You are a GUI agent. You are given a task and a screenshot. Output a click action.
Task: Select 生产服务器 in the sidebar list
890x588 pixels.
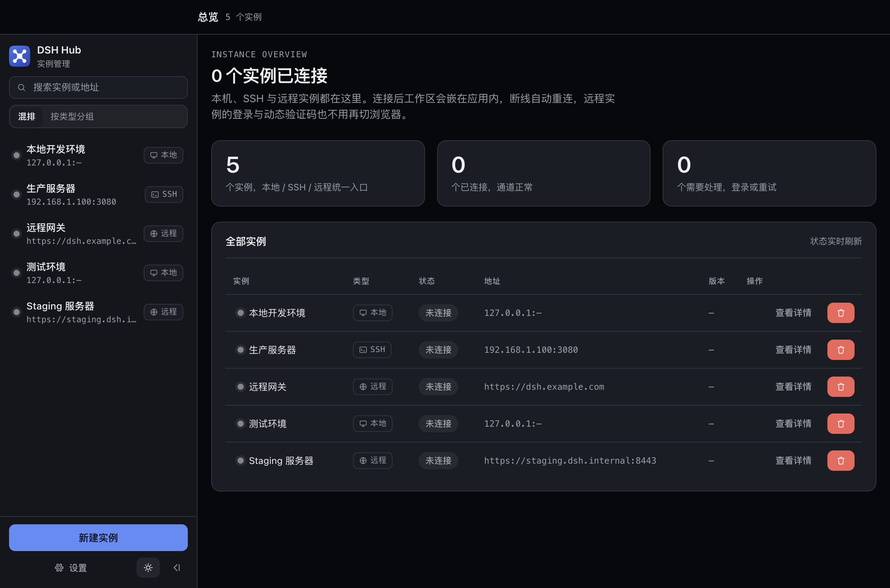(98, 194)
